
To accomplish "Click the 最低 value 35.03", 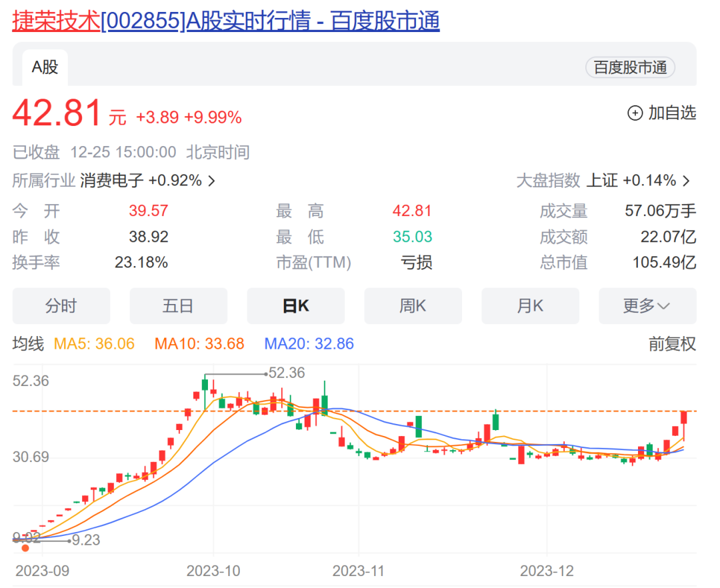I will (x=412, y=237).
